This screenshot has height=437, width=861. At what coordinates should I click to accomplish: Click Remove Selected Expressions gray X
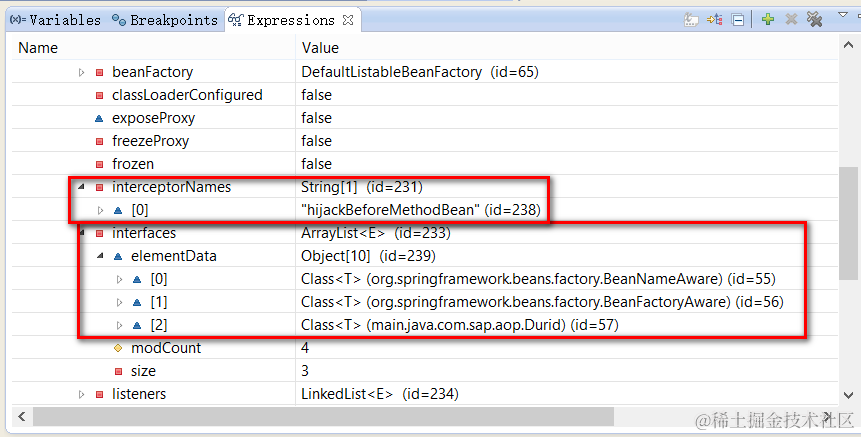pos(791,20)
